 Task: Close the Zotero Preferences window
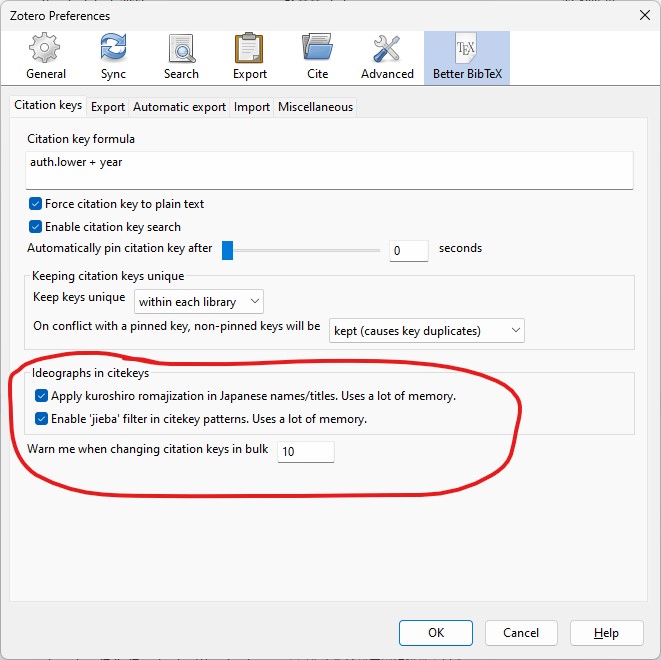pos(645,16)
